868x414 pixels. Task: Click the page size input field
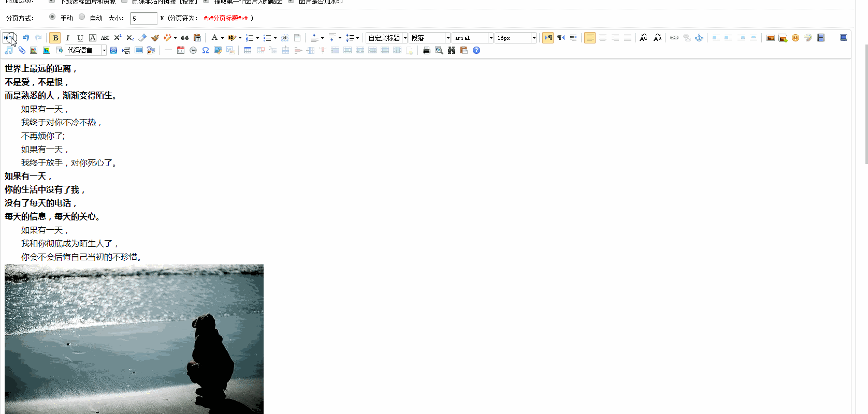pos(143,19)
